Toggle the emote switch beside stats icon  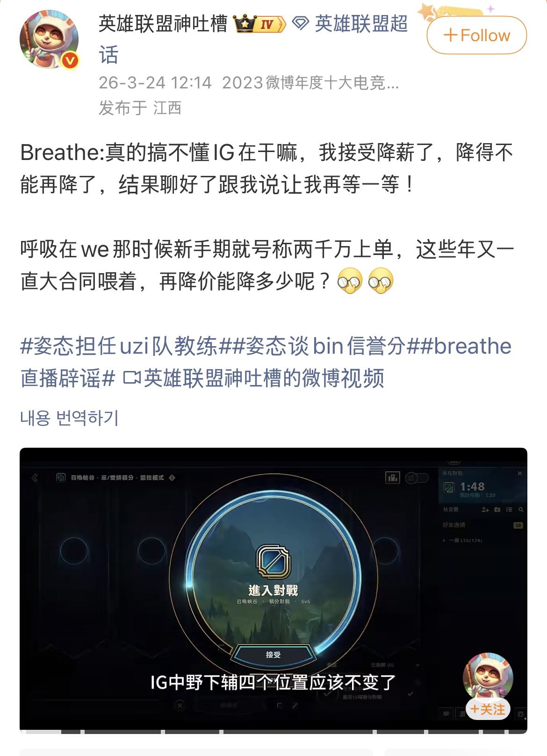click(417, 478)
